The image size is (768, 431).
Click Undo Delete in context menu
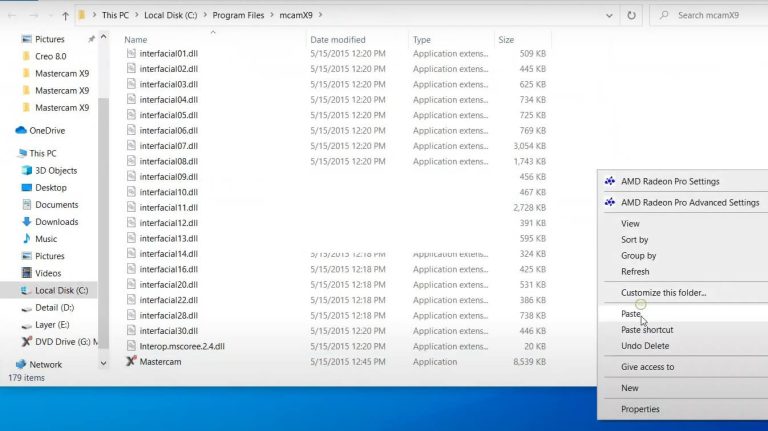[x=645, y=346]
